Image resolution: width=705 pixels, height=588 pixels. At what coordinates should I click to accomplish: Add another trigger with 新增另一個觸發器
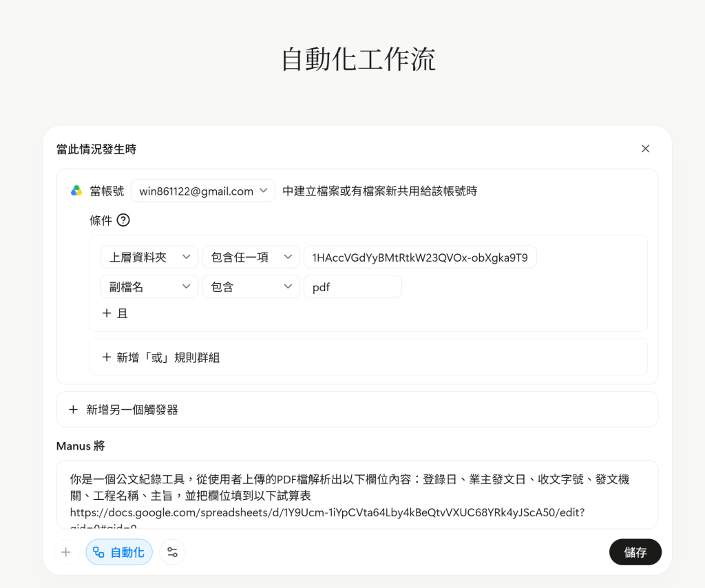[357, 410]
